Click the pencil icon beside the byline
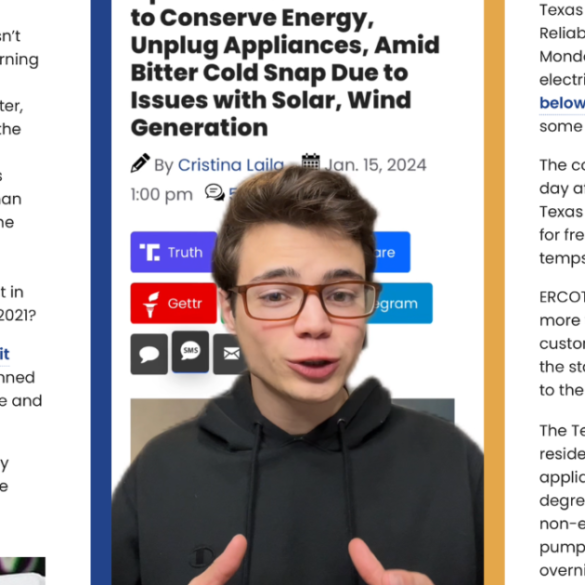This screenshot has height=585, width=585. pyautogui.click(x=140, y=163)
